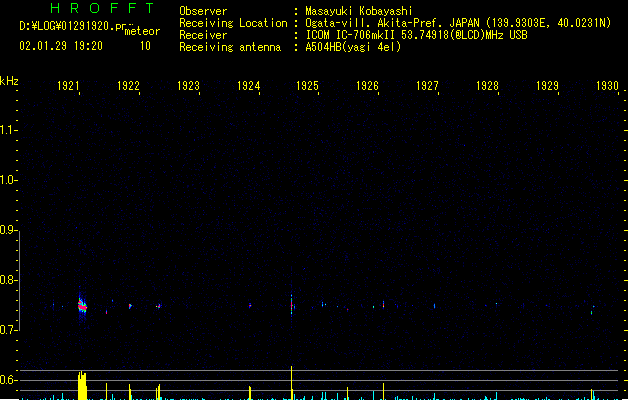The image size is (629, 400).
Task: Click the Receiver field label
Action: tap(203, 35)
